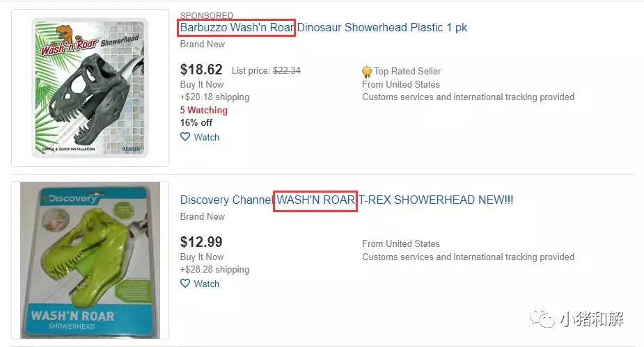Click the 16% off label
This screenshot has width=644, height=347.
[x=196, y=122]
